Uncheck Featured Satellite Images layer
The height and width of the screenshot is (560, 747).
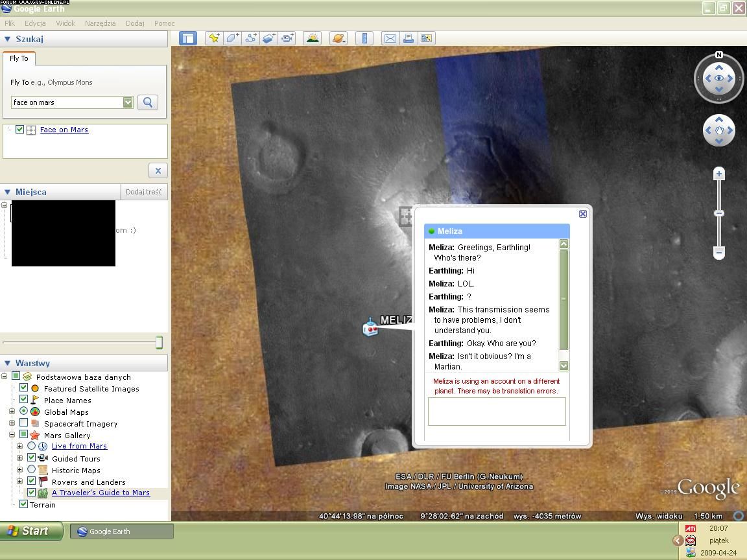(23, 388)
